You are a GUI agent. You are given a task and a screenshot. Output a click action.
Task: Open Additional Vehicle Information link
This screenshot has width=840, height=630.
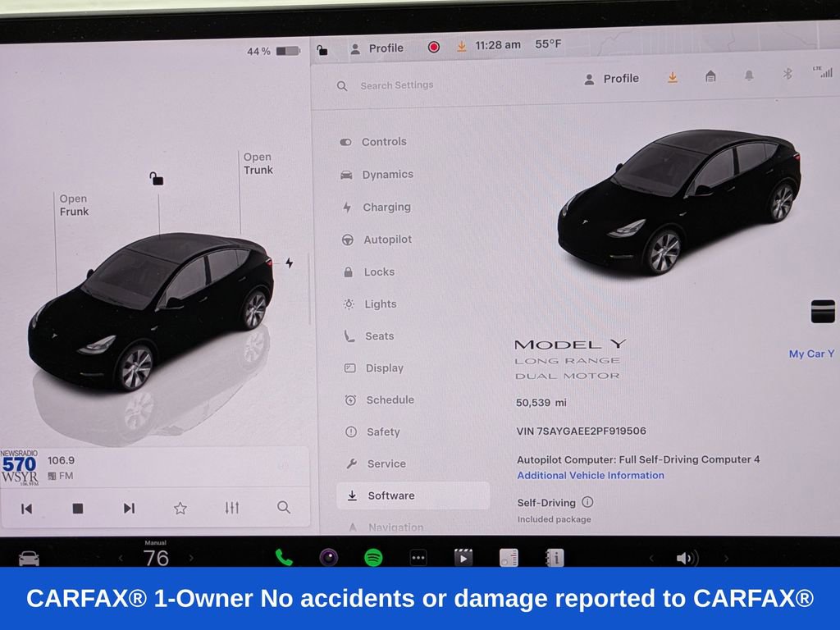point(591,475)
